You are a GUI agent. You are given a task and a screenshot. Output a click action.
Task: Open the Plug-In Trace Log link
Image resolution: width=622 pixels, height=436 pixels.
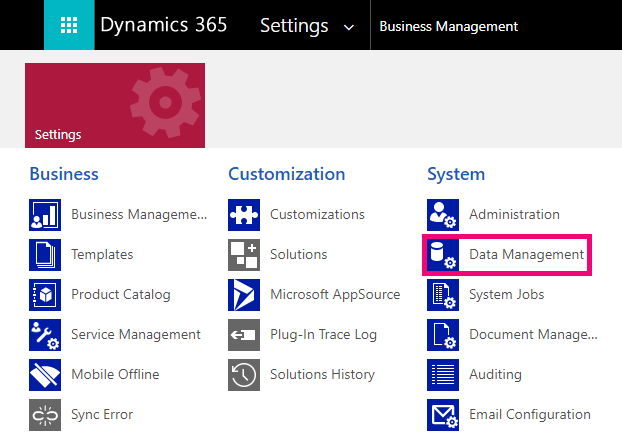[x=323, y=334]
